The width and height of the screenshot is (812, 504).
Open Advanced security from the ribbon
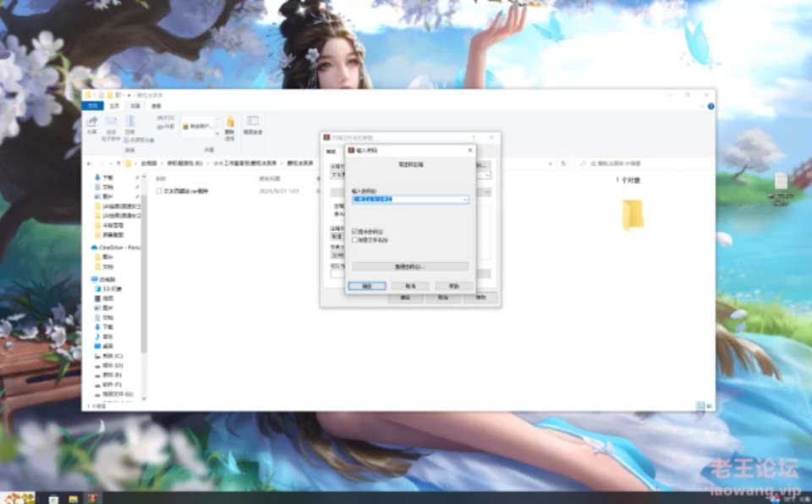point(253,125)
